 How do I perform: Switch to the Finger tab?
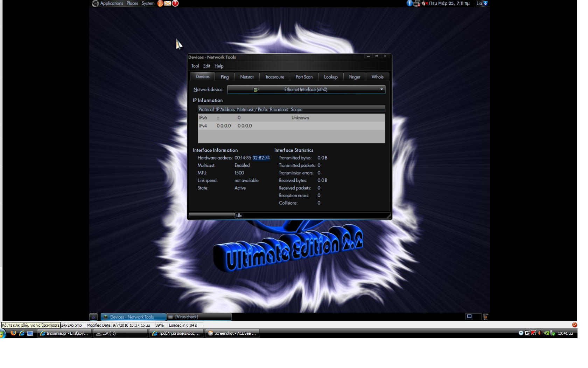tap(355, 77)
